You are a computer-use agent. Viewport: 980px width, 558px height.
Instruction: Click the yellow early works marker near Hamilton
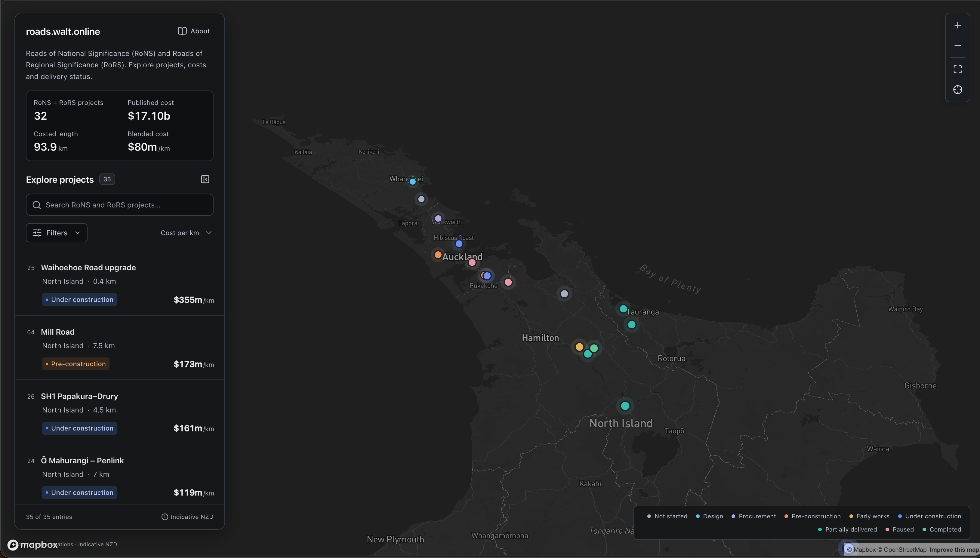pos(579,347)
